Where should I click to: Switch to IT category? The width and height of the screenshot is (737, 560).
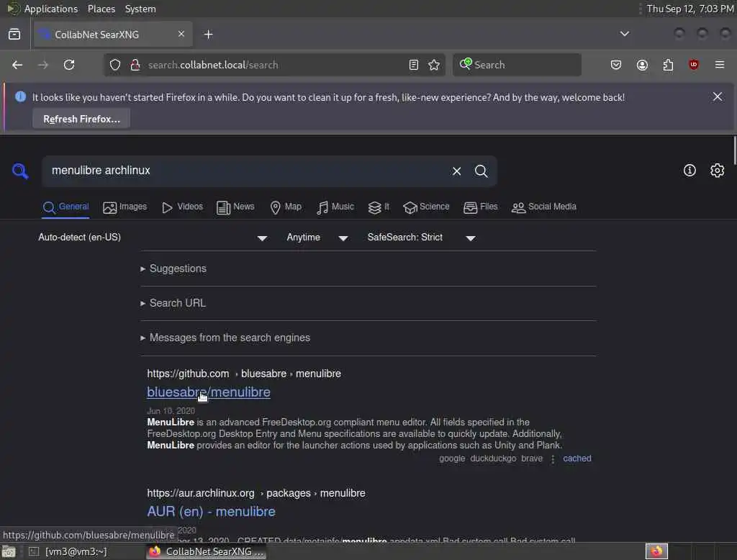pos(379,207)
